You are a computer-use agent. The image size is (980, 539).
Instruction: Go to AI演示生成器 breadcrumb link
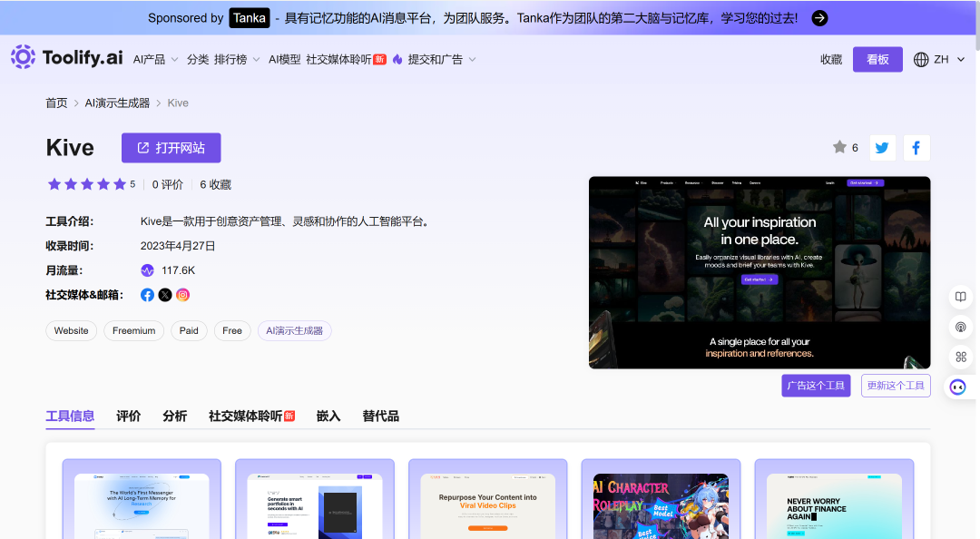pyautogui.click(x=117, y=103)
